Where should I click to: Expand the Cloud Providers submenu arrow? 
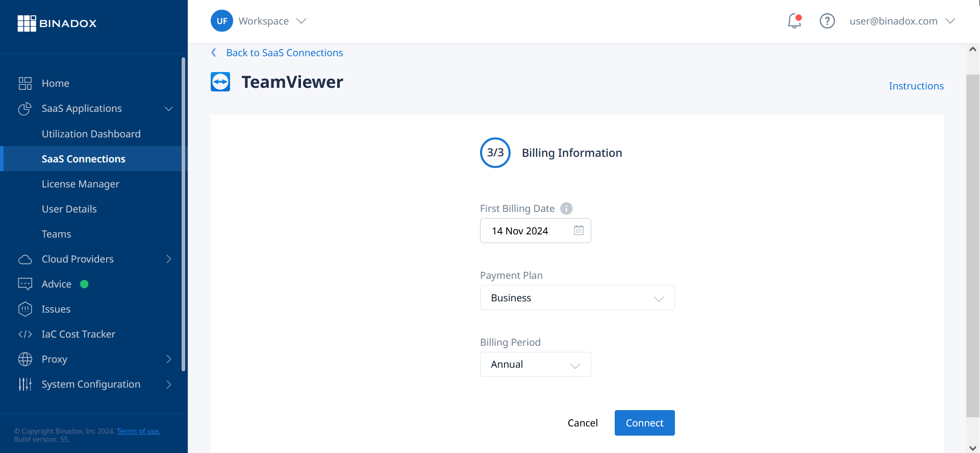pos(169,259)
